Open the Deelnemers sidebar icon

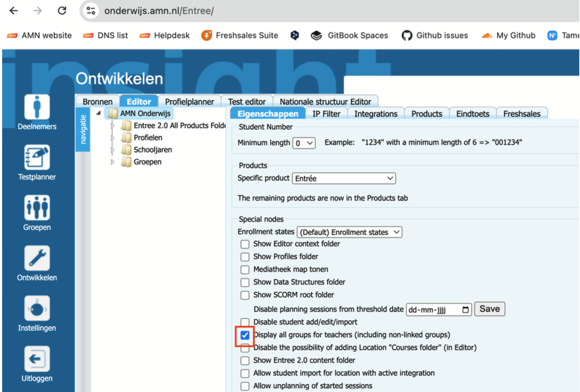[x=37, y=107]
